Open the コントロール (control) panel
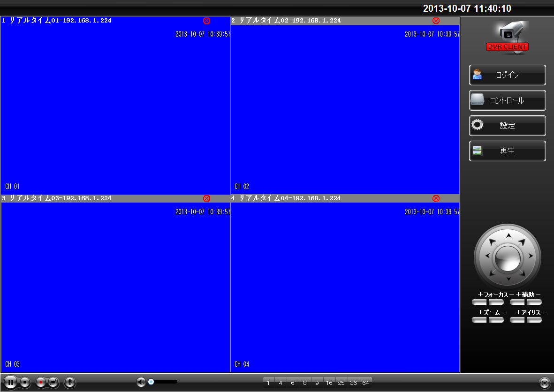554x392 pixels. [508, 100]
